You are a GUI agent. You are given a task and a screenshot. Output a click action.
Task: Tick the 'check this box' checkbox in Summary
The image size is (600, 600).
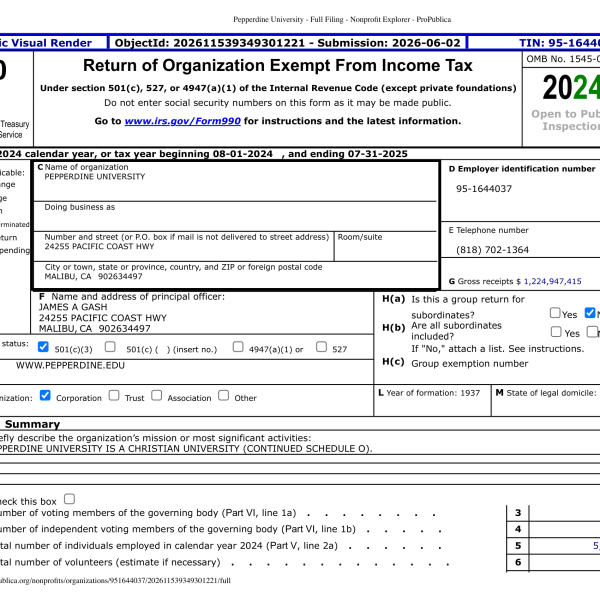pos(69,499)
